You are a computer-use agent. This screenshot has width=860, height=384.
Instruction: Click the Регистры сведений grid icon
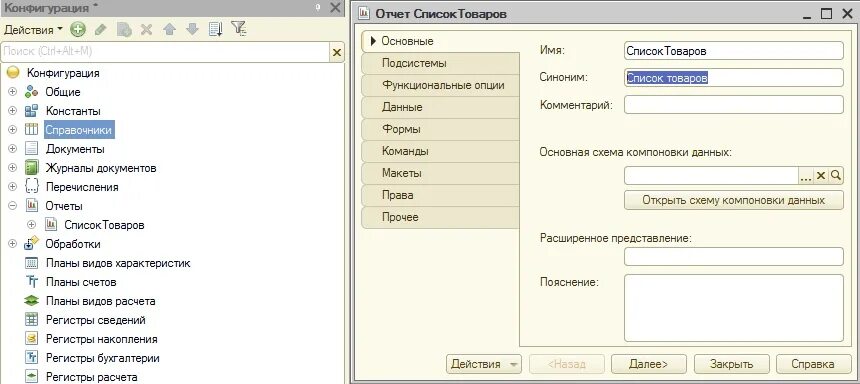click(x=31, y=320)
